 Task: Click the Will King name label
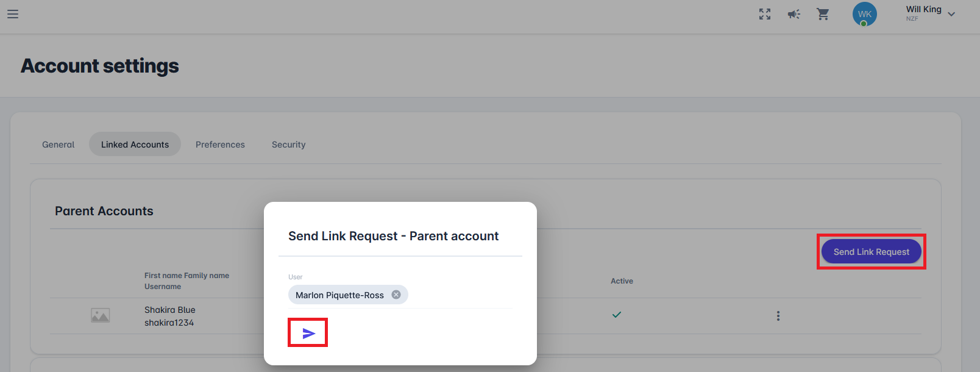coord(923,9)
